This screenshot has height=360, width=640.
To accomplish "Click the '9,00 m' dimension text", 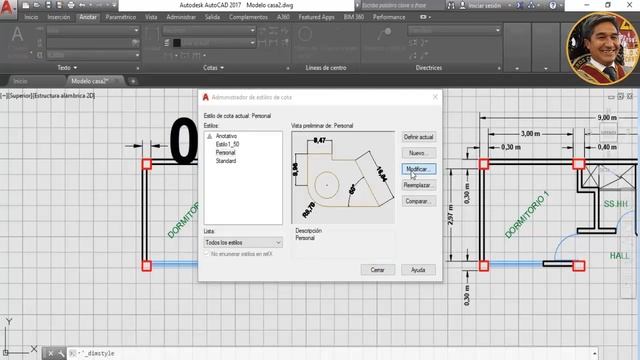I will coord(607,118).
